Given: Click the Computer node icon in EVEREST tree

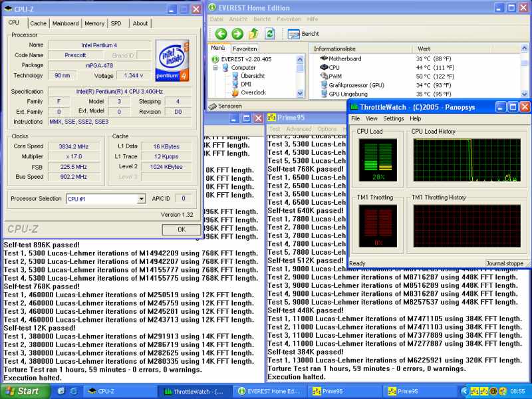Looking at the screenshot, I should (x=225, y=68).
